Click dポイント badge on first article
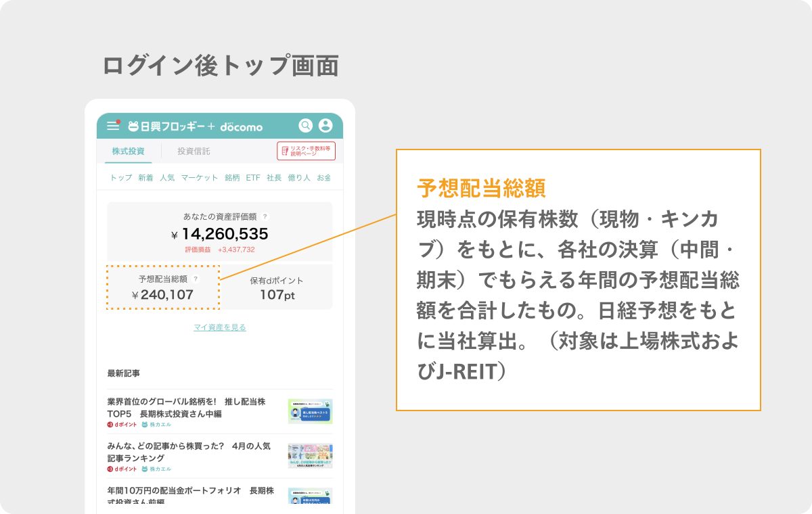Screen dimensions: 812x514 tap(122, 425)
